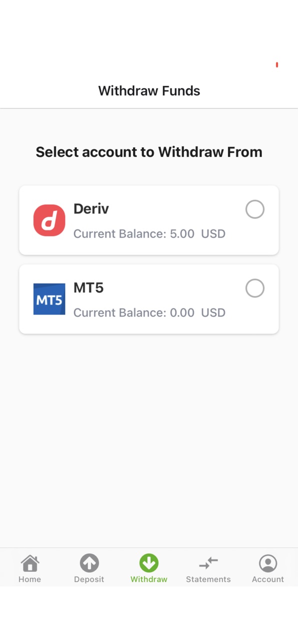Go to the Account tab label

click(268, 580)
